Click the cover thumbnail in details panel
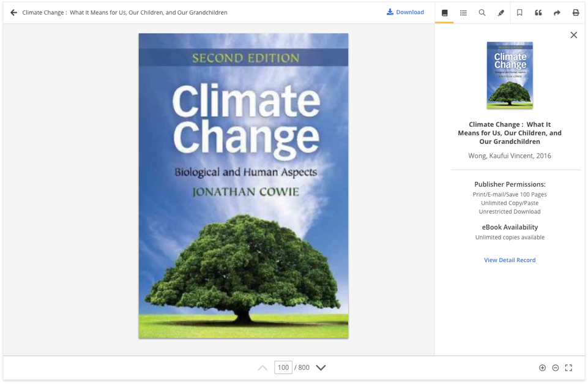 point(510,75)
